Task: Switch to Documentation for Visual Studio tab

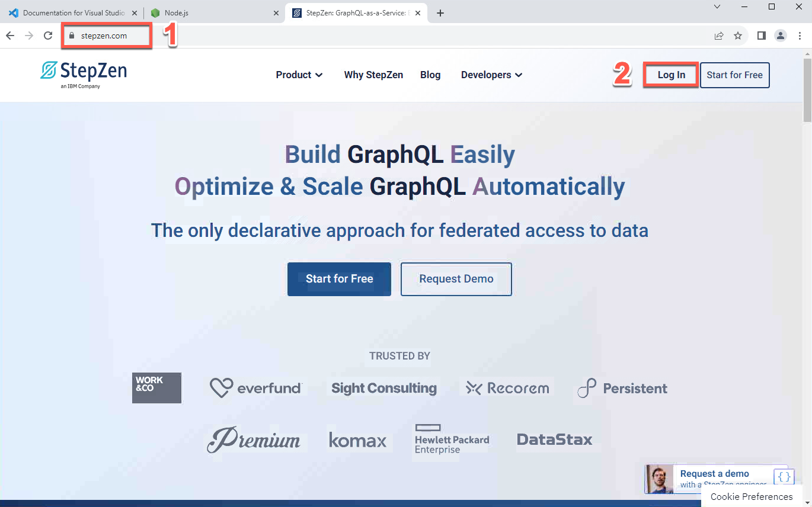Action: pyautogui.click(x=73, y=13)
